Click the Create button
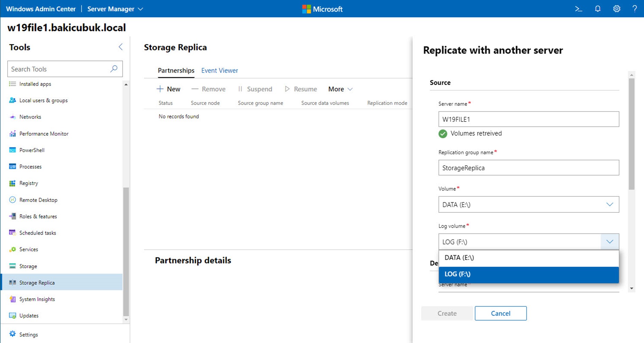 point(447,313)
